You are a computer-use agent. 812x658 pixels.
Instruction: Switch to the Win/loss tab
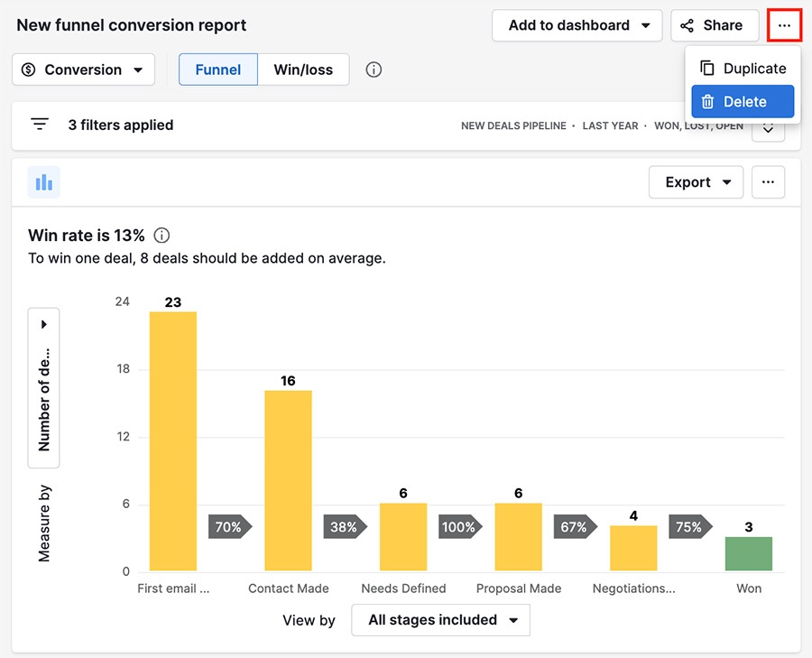pyautogui.click(x=304, y=69)
